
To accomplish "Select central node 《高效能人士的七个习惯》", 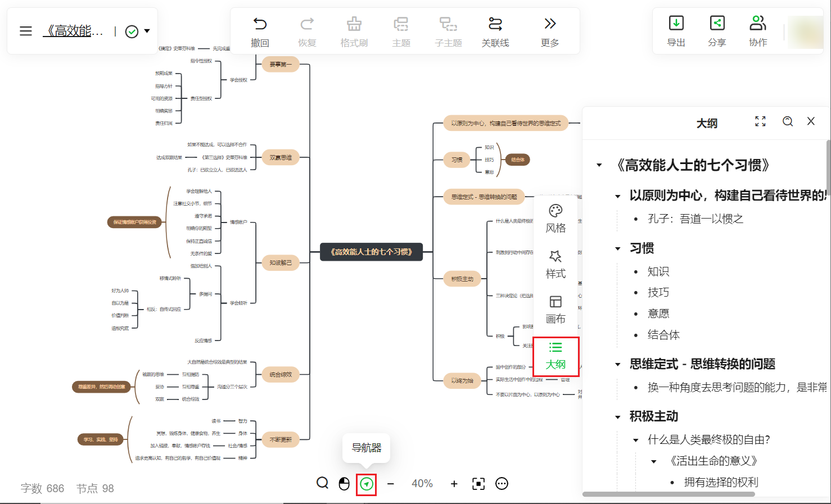I will (x=371, y=252).
